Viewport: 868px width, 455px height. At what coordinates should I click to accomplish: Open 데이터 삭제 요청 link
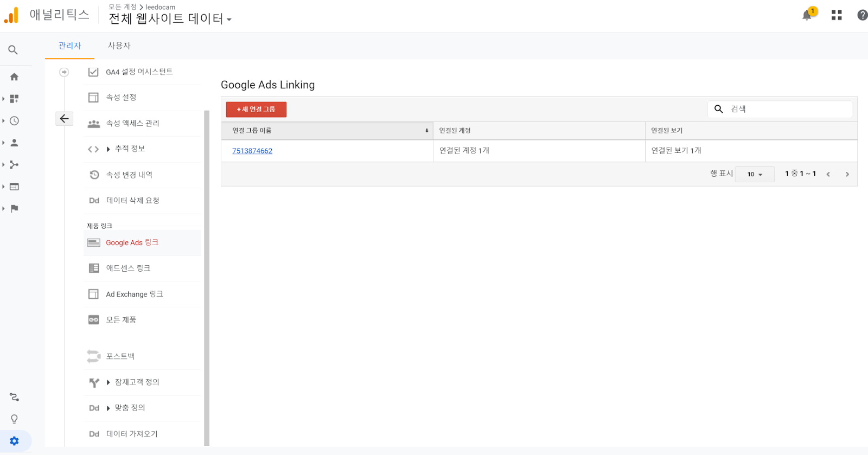coord(133,201)
